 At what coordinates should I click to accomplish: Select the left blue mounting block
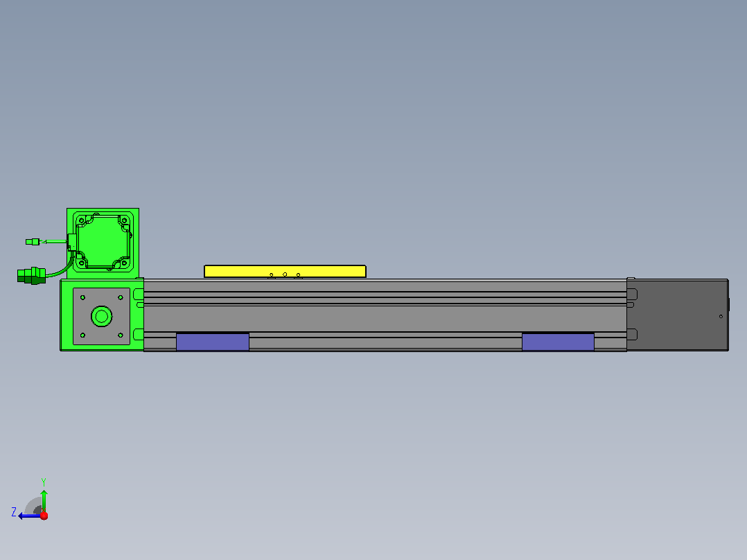tap(213, 342)
